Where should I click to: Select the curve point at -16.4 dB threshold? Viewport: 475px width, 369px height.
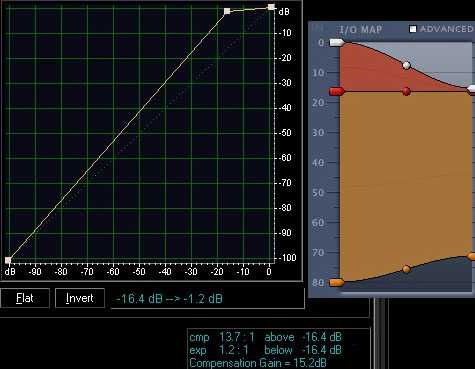pos(227,11)
